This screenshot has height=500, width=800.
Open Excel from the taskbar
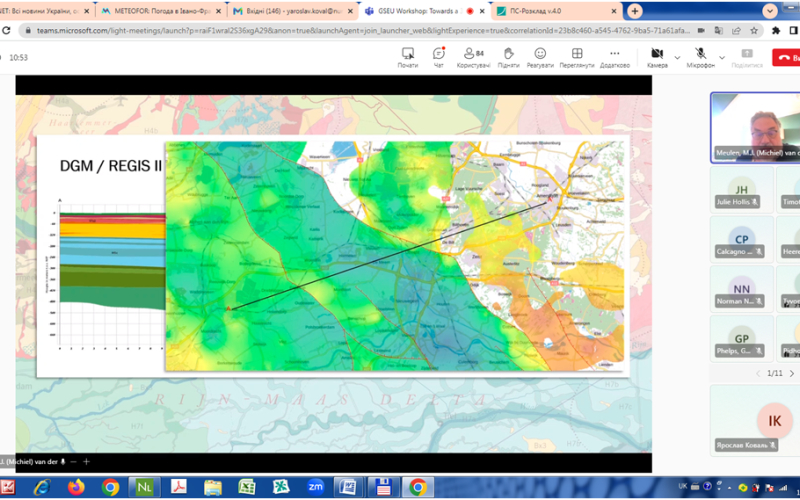click(x=247, y=487)
